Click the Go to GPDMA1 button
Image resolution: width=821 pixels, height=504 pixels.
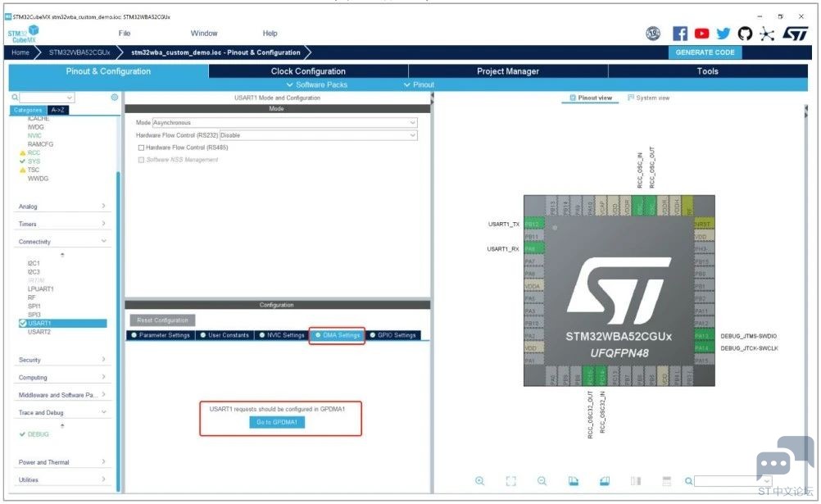coord(276,422)
